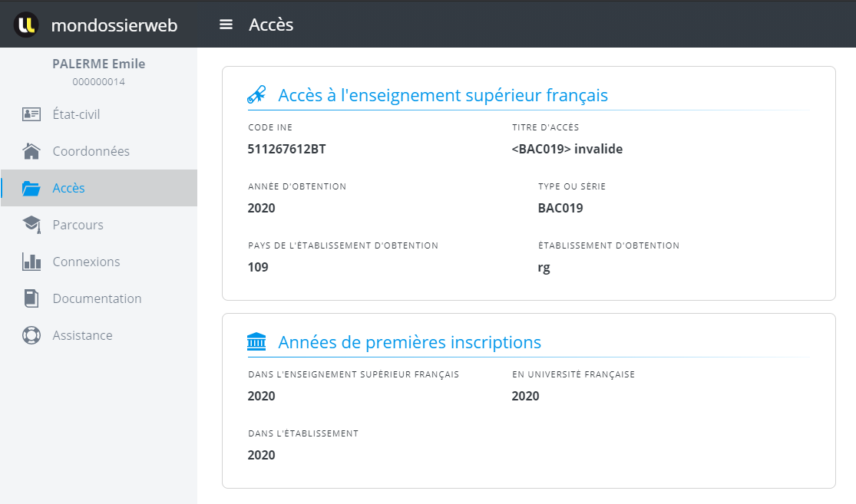Image resolution: width=856 pixels, height=504 pixels.
Task: Go to the Coordonnées page
Action: pos(91,151)
